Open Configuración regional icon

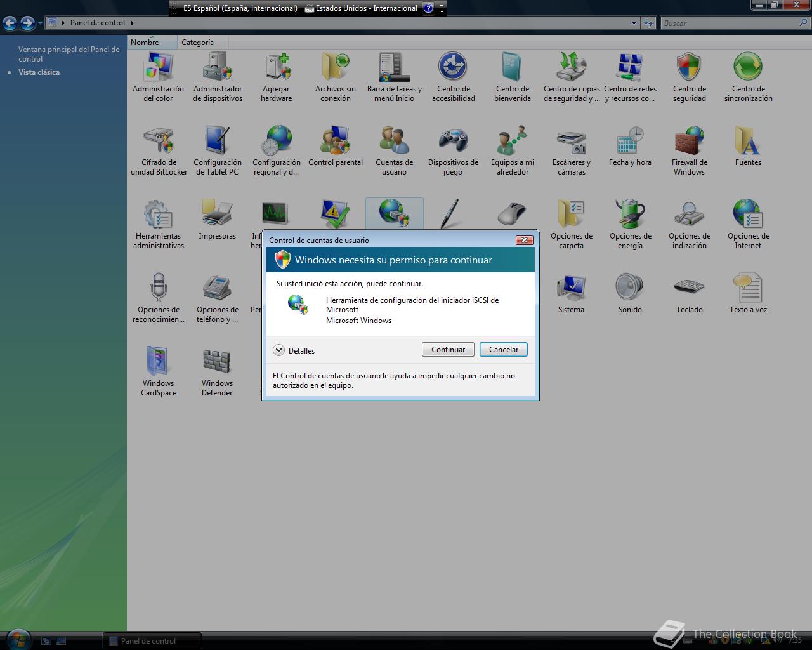(277, 150)
